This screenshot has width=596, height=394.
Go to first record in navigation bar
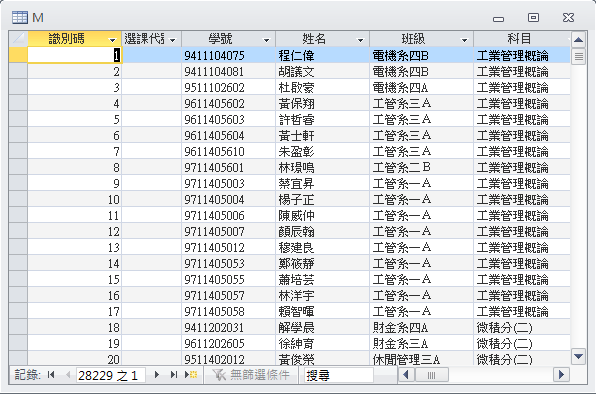tap(51, 375)
